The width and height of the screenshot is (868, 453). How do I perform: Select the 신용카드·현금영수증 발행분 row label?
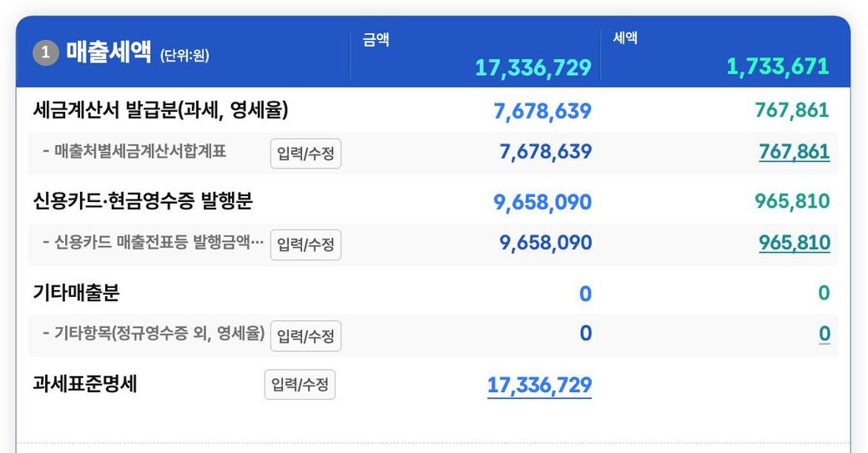click(x=143, y=201)
